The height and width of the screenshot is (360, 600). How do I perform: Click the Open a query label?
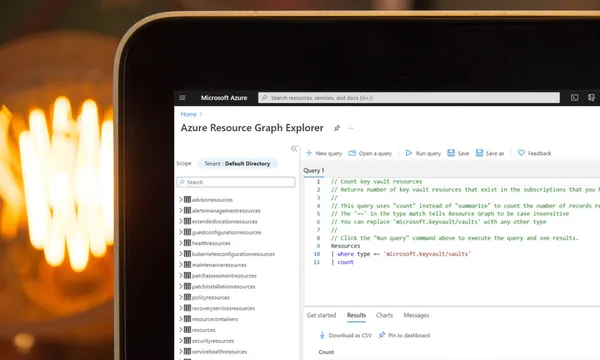pyautogui.click(x=375, y=153)
